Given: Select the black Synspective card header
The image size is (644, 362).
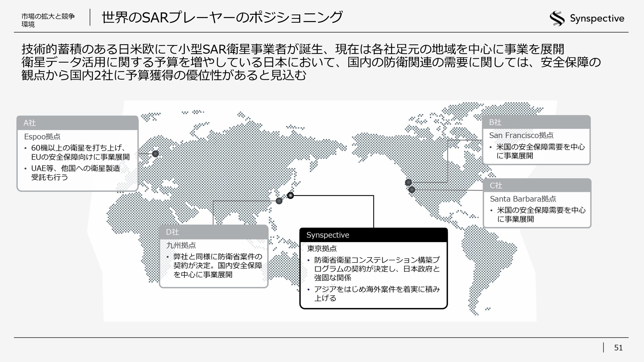Looking at the screenshot, I should (x=374, y=235).
